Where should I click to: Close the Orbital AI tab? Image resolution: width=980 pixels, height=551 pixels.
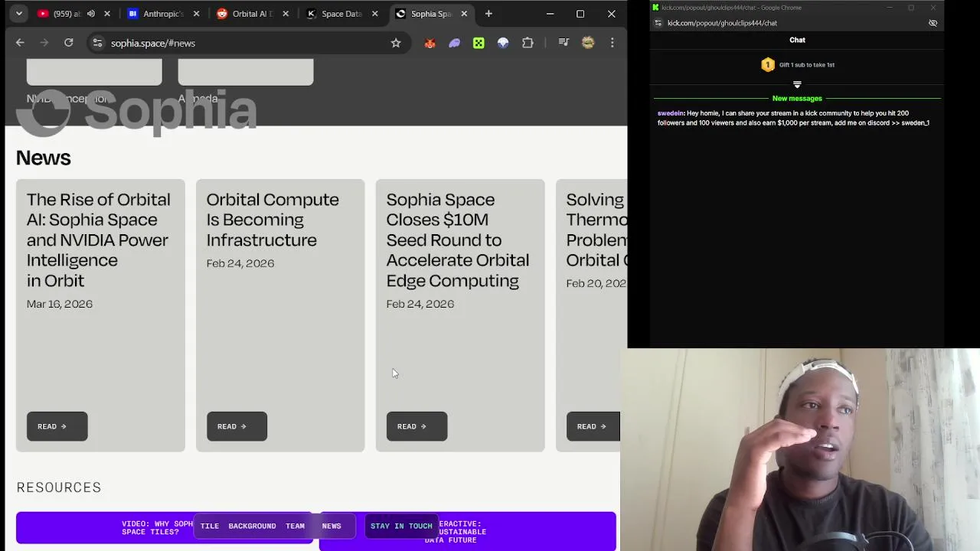pyautogui.click(x=286, y=14)
